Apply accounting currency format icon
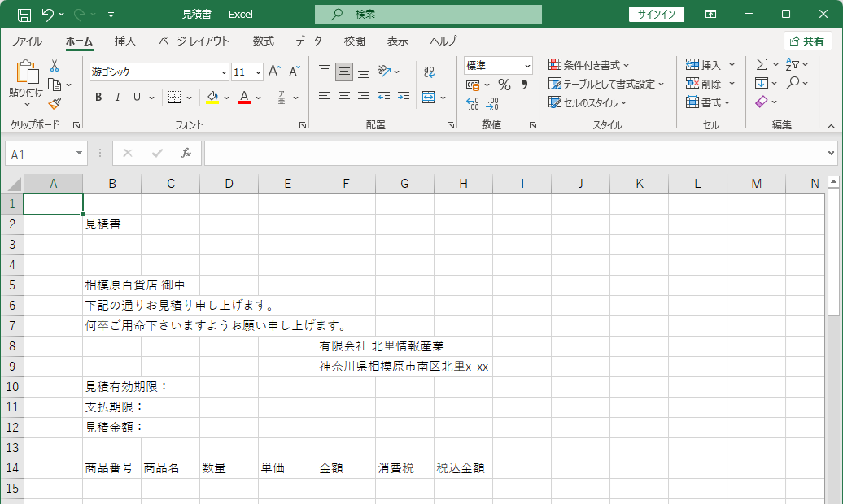This screenshot has height=504, width=843. [473, 85]
